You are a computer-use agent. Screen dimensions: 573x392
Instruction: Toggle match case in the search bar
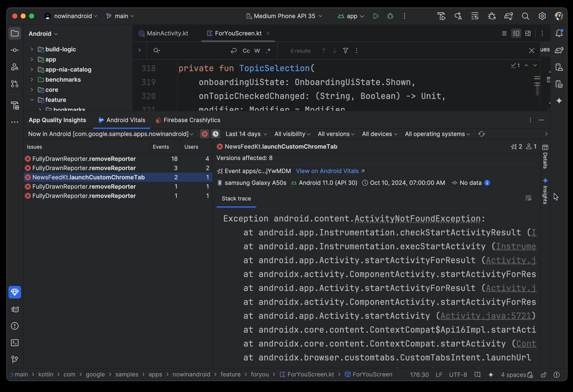coord(246,51)
